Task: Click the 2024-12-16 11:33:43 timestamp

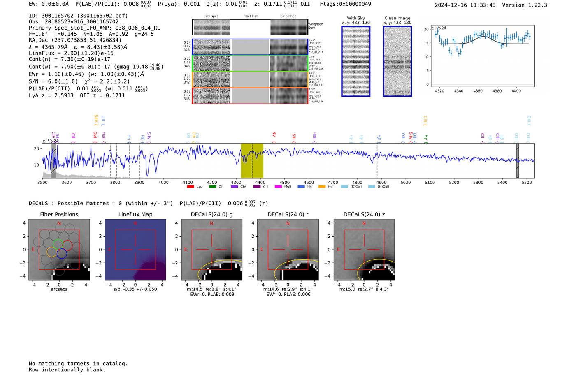Action: click(x=465, y=5)
